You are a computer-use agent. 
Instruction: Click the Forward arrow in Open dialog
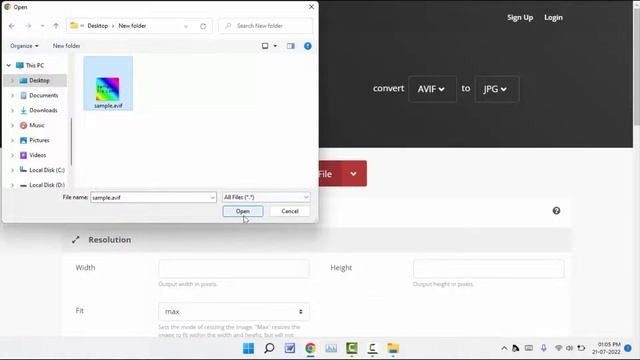(x=28, y=26)
